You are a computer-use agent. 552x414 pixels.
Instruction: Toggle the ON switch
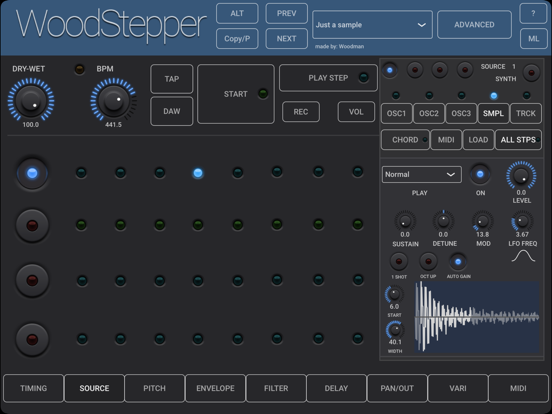coord(480,174)
